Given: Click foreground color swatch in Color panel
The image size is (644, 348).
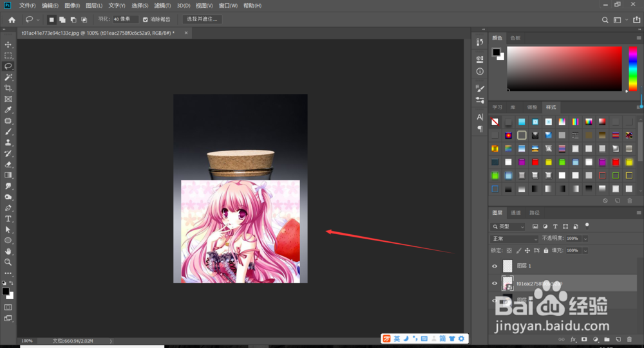Looking at the screenshot, I should pos(496,52).
